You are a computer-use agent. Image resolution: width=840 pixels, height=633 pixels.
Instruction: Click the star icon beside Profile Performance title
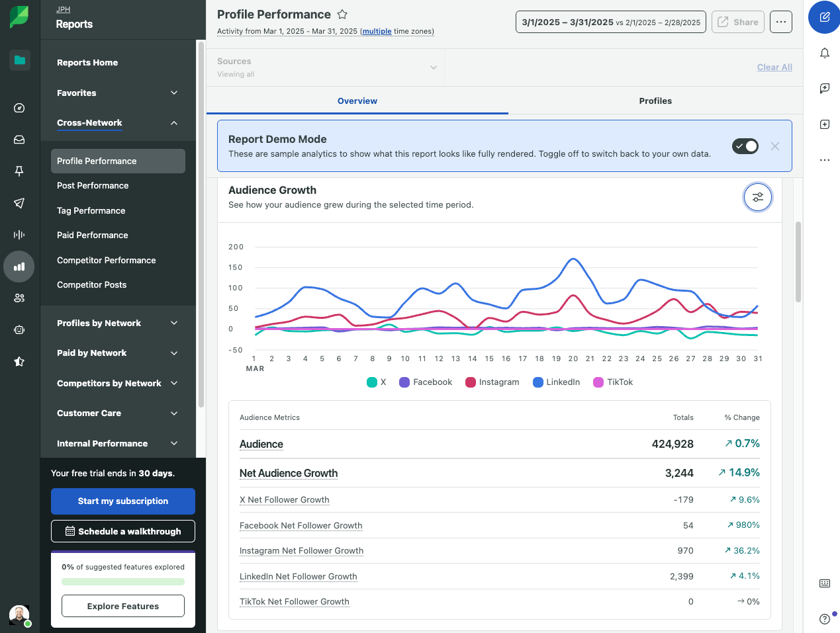pos(342,14)
